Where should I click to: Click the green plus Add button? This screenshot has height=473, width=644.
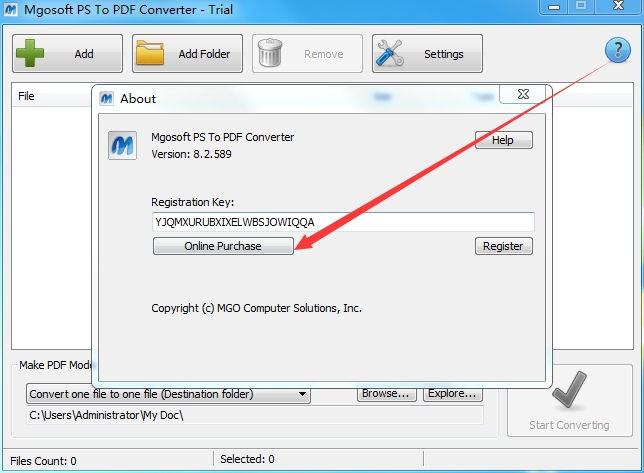(x=67, y=53)
